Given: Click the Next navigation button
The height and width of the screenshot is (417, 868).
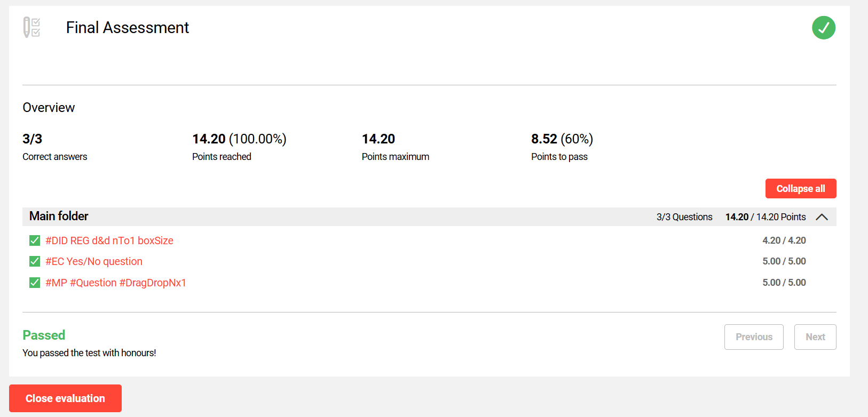Looking at the screenshot, I should [815, 337].
